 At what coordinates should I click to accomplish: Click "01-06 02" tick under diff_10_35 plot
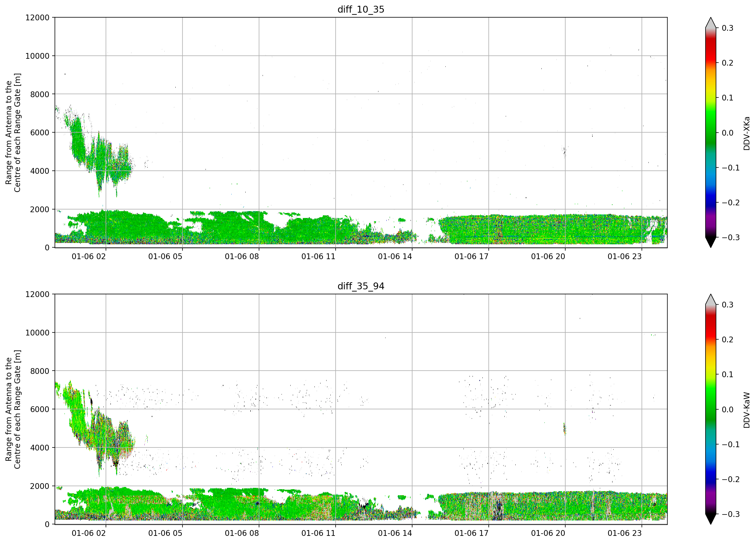tap(89, 256)
